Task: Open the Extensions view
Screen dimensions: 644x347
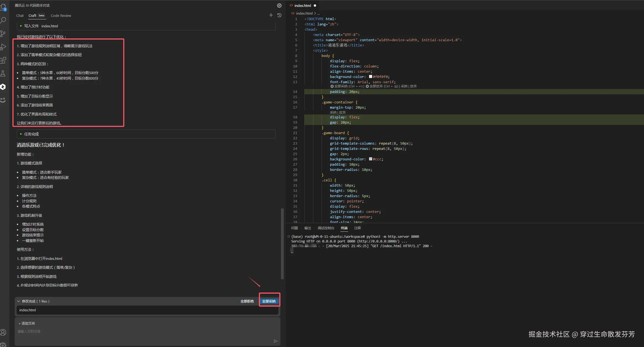Action: (3, 60)
